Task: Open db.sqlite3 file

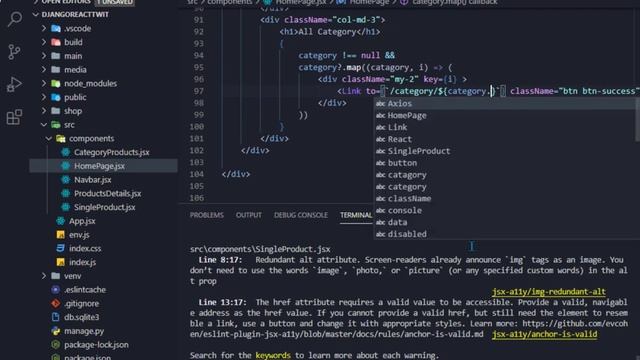Action: (x=81, y=317)
